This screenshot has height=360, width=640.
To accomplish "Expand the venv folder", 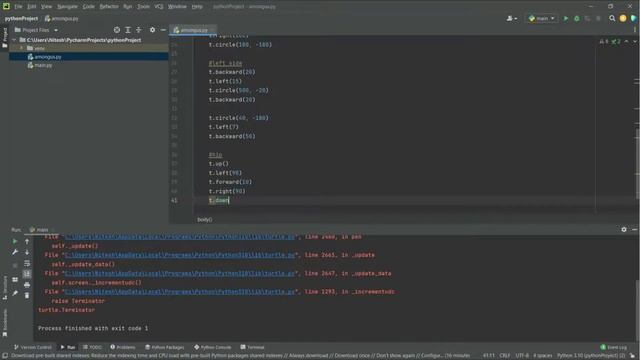I will tap(22, 48).
